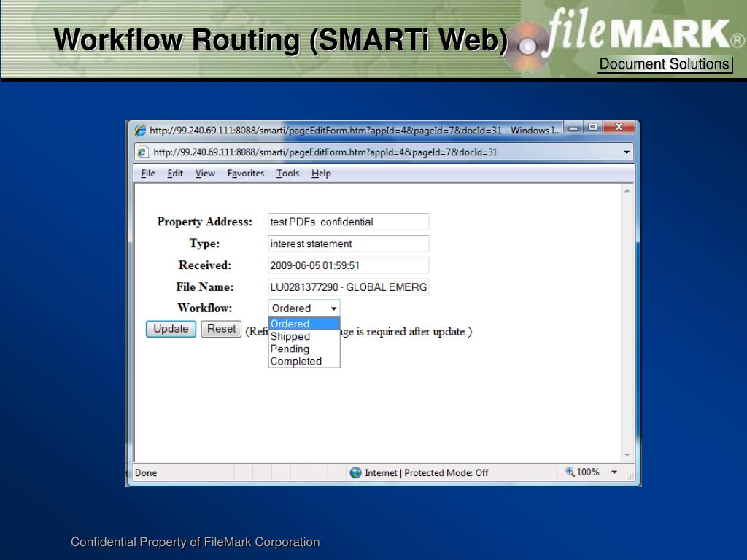Open the Edit menu

coord(175,174)
